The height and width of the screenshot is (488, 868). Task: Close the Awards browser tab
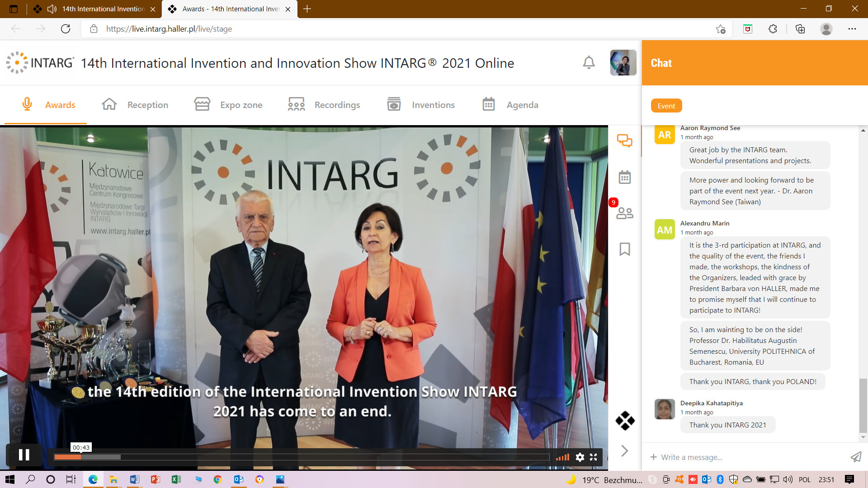pos(288,9)
